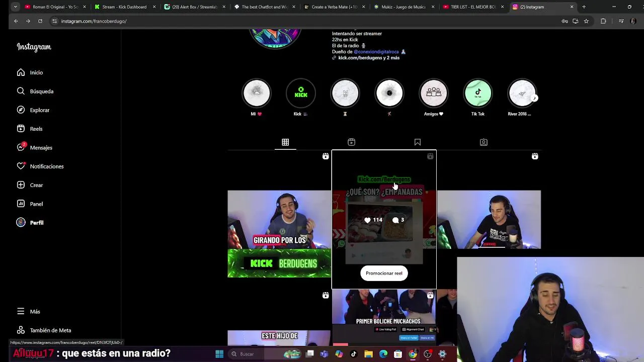Open the 'PRIMER BOLICHE MUCHACHOS' reel
Viewport: 644px width, 362px height.
click(384, 318)
